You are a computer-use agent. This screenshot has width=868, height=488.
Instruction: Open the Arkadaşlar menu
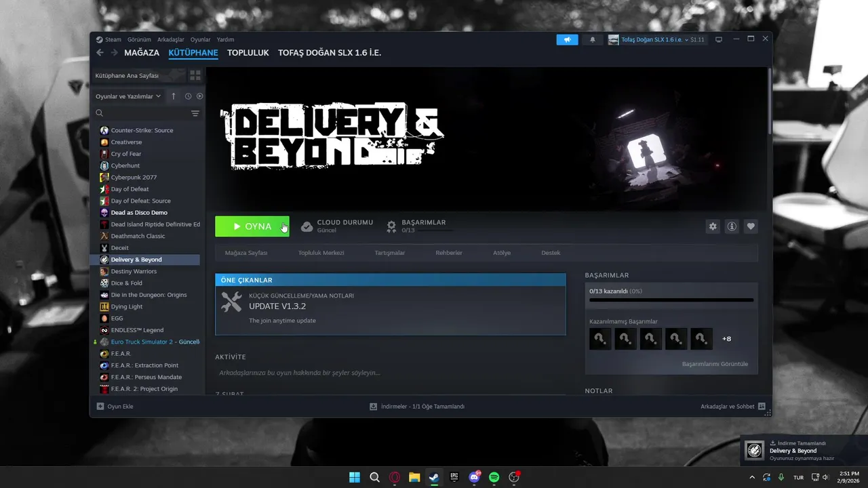[171, 39]
